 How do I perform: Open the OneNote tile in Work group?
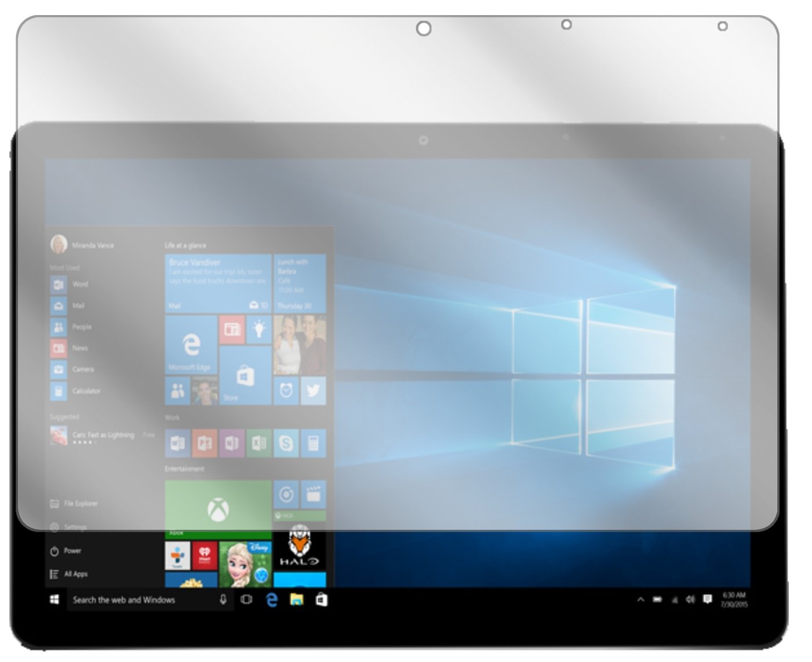(x=232, y=443)
